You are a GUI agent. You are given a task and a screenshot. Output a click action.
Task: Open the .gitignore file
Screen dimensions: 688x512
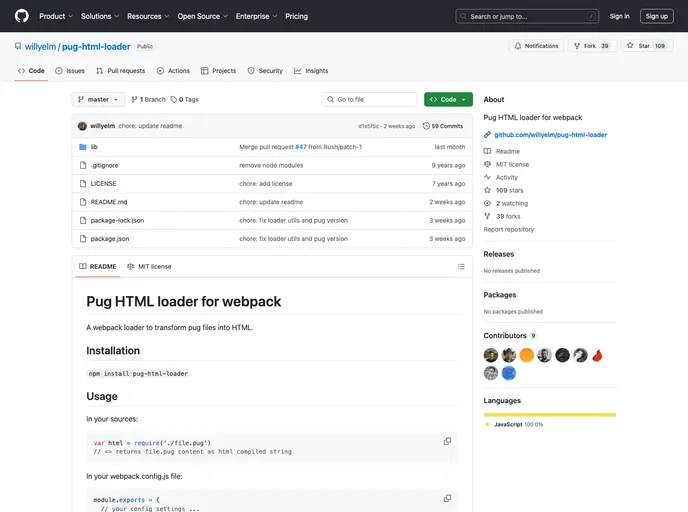104,165
